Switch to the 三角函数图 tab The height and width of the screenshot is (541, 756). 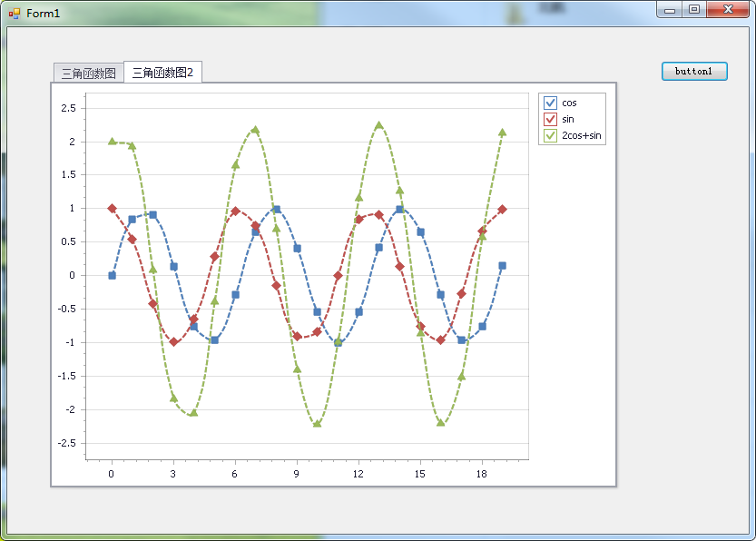(x=88, y=74)
